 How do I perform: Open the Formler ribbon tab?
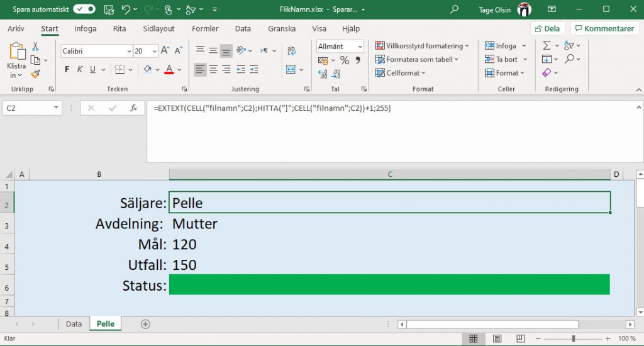point(205,29)
